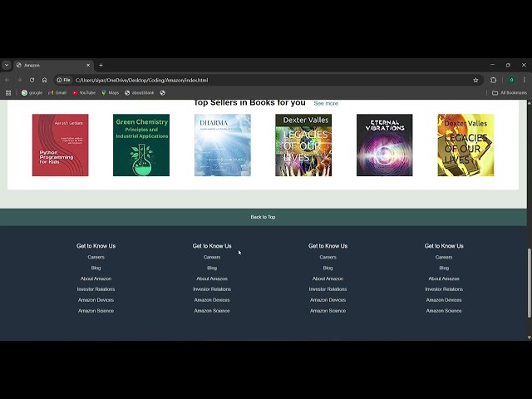Click Amazon Science in second footer column
This screenshot has height=399, width=532.
(212, 311)
